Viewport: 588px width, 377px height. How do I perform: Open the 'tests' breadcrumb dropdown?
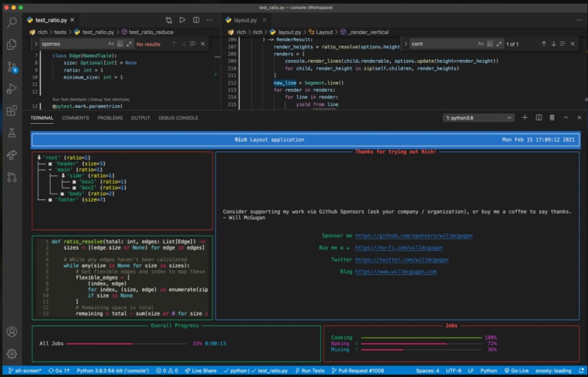[x=60, y=32]
